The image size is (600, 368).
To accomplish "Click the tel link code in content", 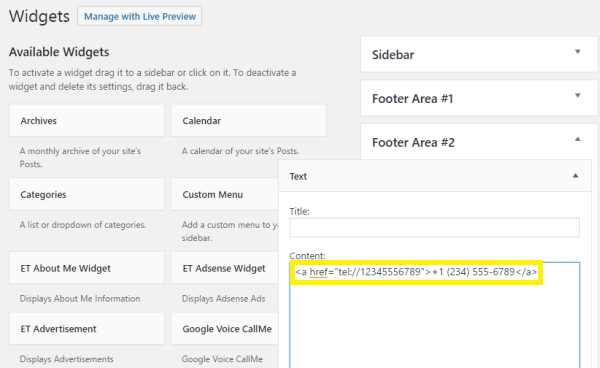I will tap(416, 272).
